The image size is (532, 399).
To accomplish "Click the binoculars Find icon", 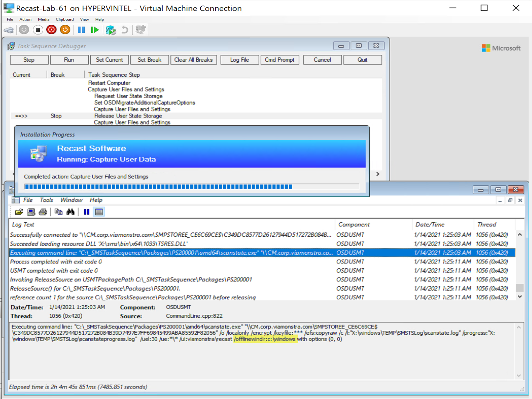I will click(x=70, y=212).
